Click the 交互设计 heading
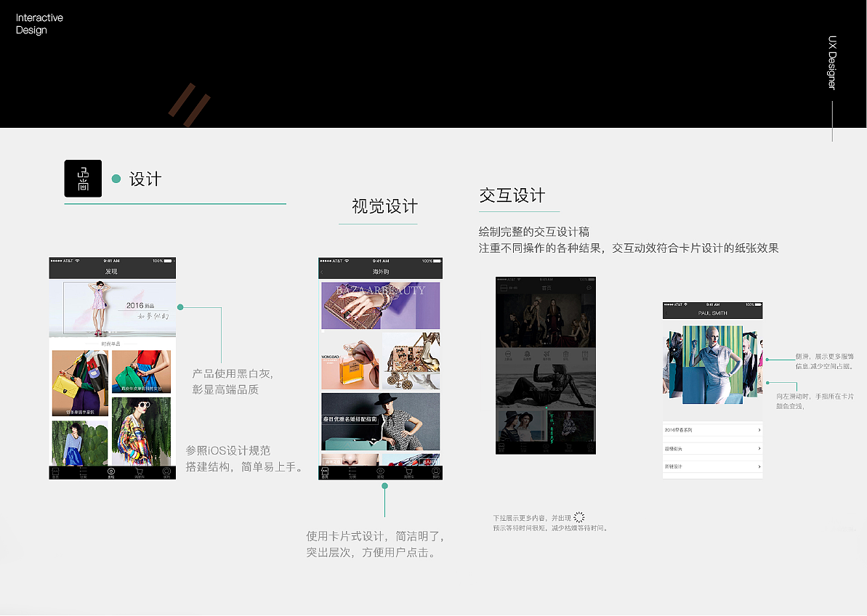Image resolution: width=867 pixels, height=616 pixels. click(x=512, y=195)
